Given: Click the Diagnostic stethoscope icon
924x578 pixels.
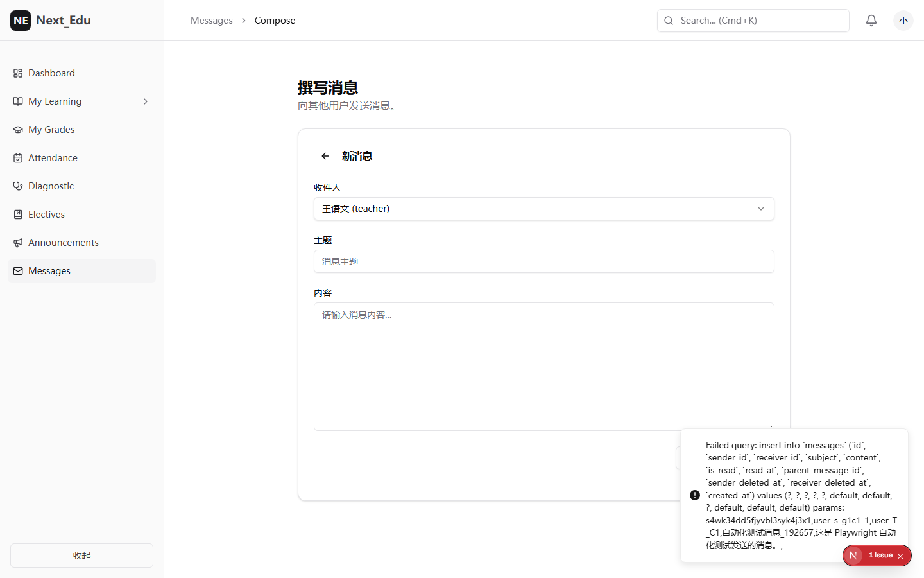Looking at the screenshot, I should [x=18, y=186].
